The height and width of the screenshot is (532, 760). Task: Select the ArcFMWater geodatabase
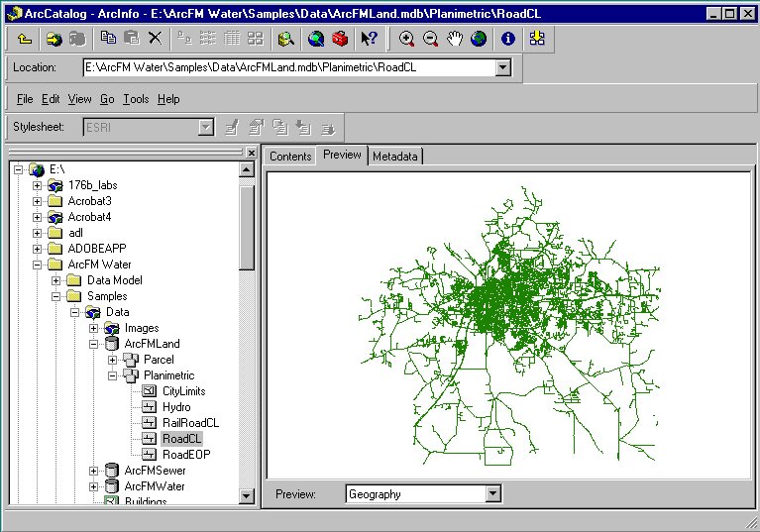click(x=155, y=486)
